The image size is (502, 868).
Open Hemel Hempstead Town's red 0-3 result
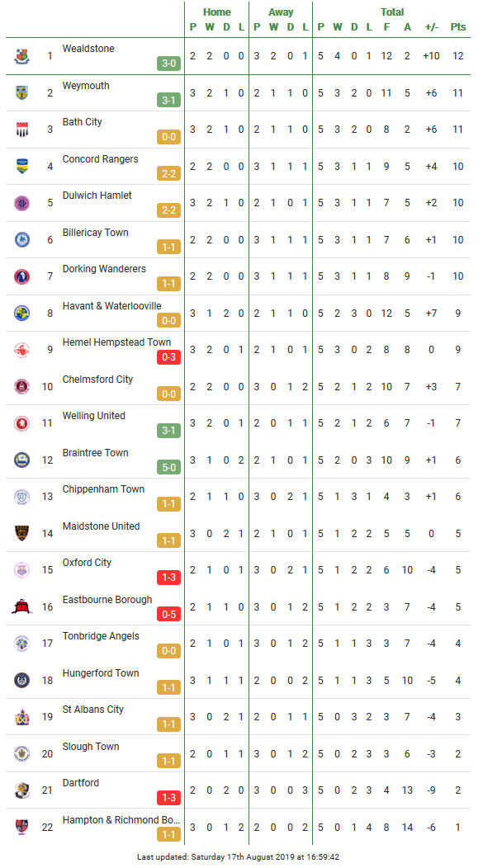click(168, 357)
